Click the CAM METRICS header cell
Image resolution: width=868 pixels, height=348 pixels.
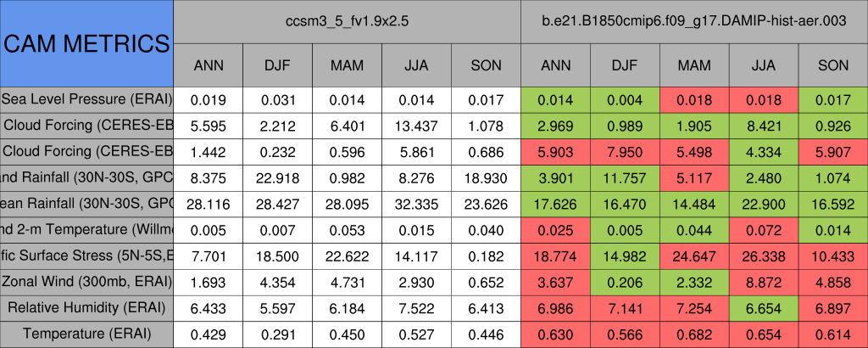click(86, 42)
